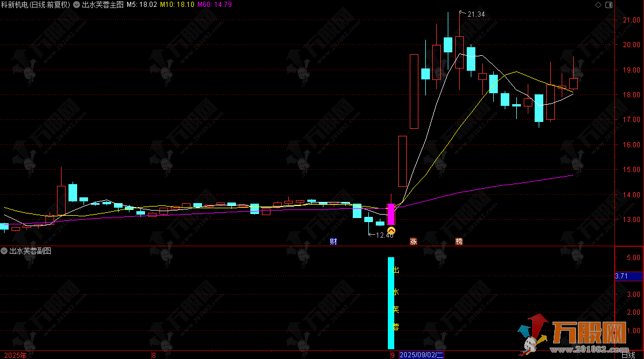Click the M60: 14.79 moving average label
The width and height of the screenshot is (644, 359).
coord(215,5)
